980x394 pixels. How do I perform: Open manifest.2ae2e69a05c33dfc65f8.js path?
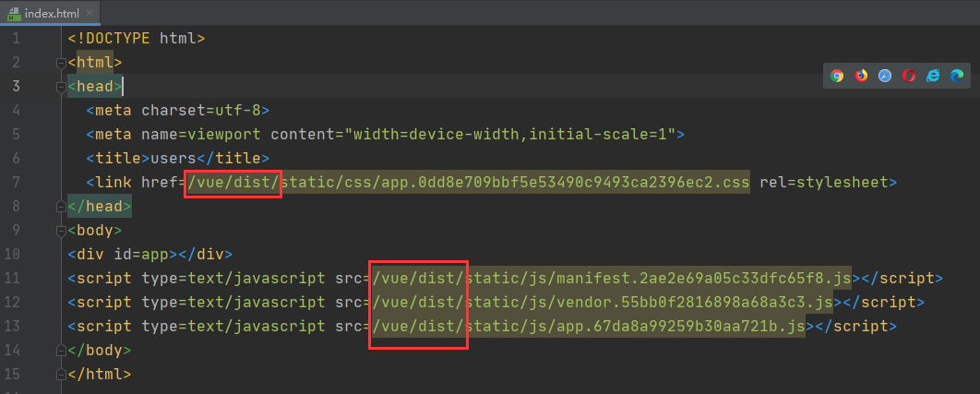611,279
